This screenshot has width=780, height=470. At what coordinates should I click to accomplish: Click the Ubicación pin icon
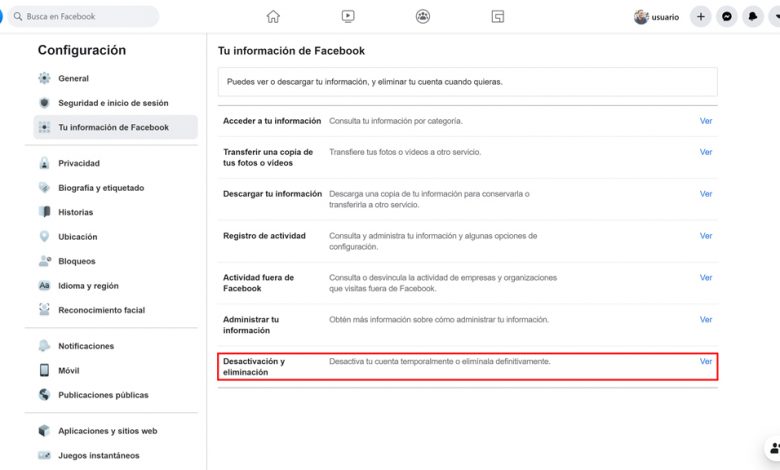(44, 236)
